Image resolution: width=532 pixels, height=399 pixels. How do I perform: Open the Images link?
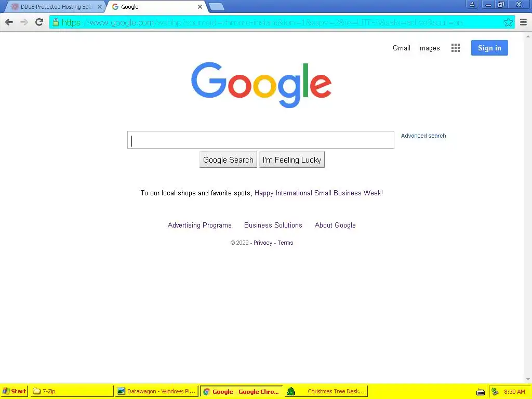[429, 48]
